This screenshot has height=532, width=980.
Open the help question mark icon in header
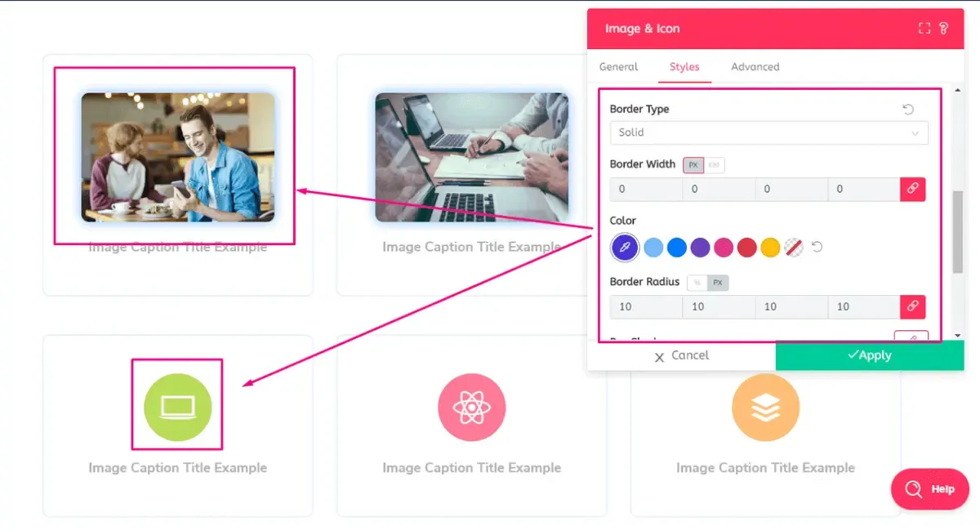pyautogui.click(x=944, y=29)
